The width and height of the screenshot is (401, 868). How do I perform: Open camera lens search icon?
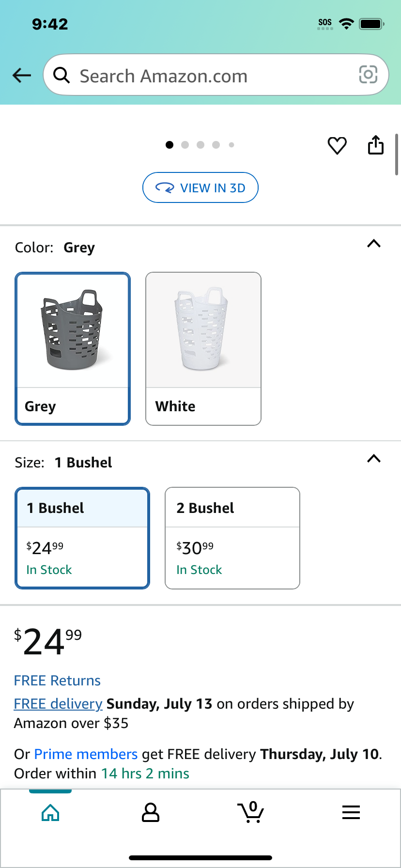[368, 75]
